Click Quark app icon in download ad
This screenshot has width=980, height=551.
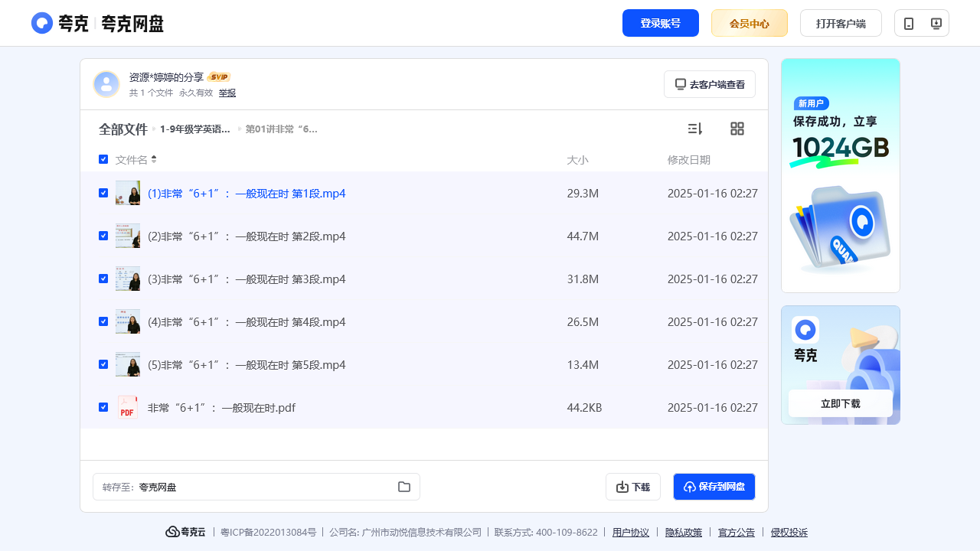click(805, 330)
